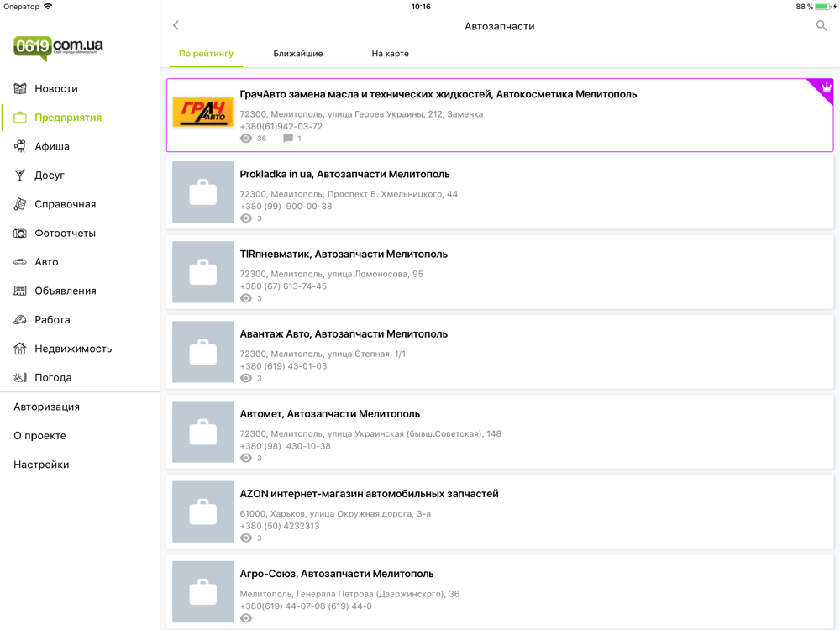The height and width of the screenshot is (630, 840).
Task: Switch to the Ближайшие tab
Action: coord(298,54)
